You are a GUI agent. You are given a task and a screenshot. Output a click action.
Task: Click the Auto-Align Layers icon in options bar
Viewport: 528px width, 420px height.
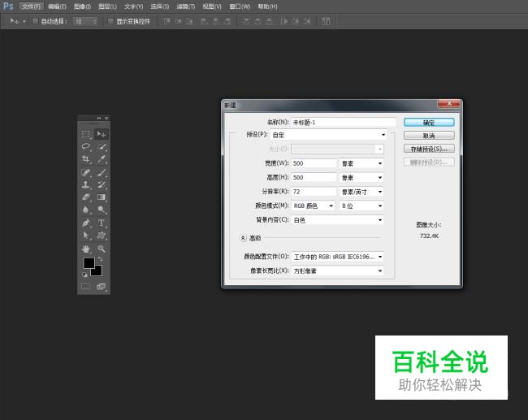pyautogui.click(x=326, y=21)
